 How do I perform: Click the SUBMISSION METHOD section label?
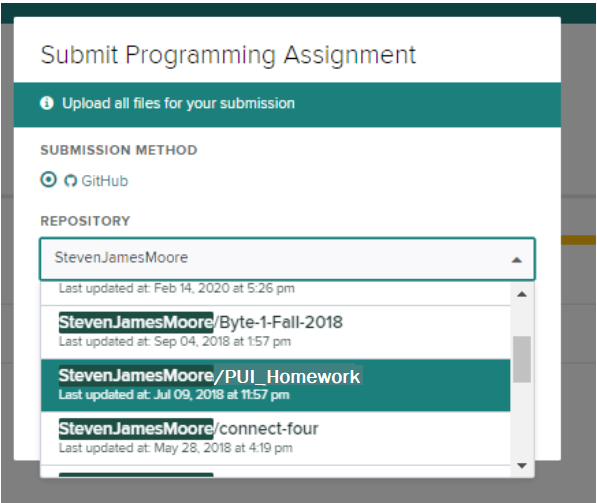coord(119,150)
